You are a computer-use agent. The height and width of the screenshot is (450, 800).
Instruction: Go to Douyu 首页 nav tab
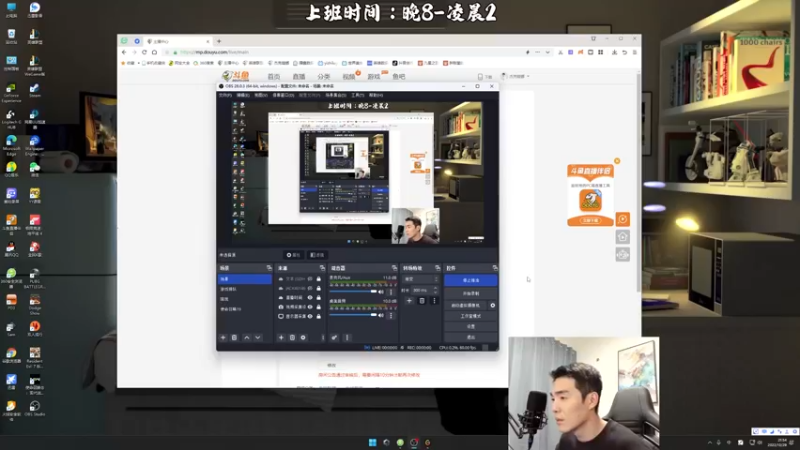click(274, 77)
